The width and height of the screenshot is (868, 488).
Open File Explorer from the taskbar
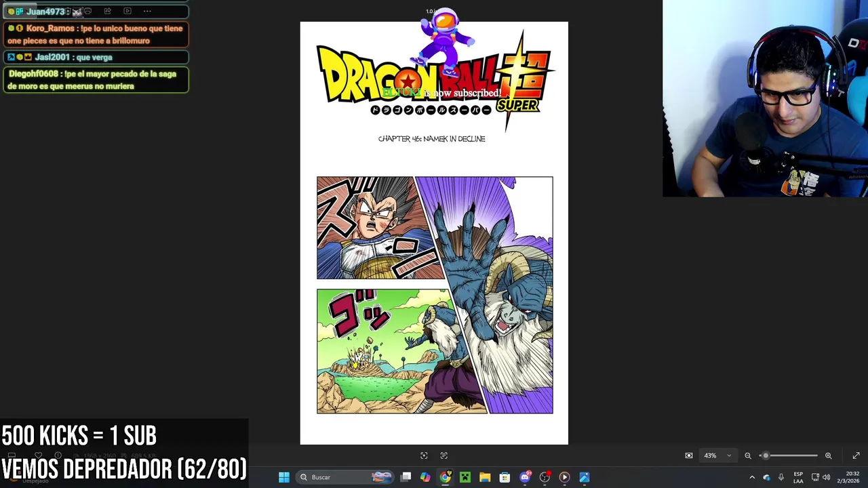485,477
